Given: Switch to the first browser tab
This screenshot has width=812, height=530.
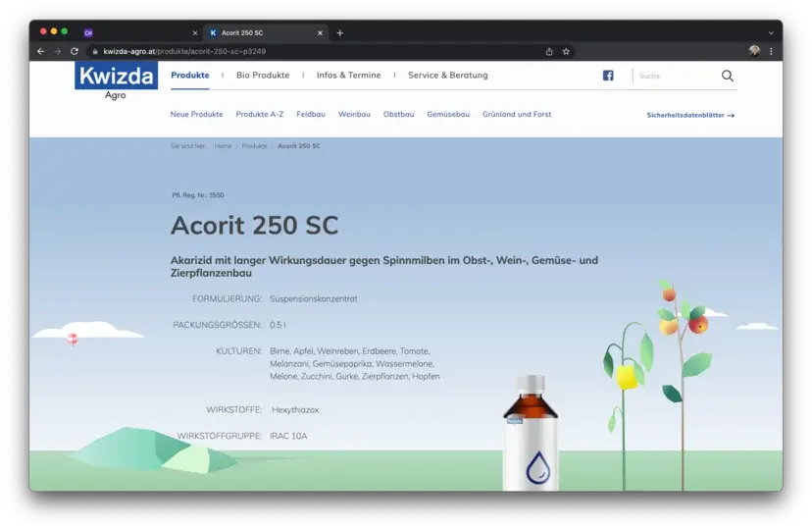Looking at the screenshot, I should [x=140, y=32].
